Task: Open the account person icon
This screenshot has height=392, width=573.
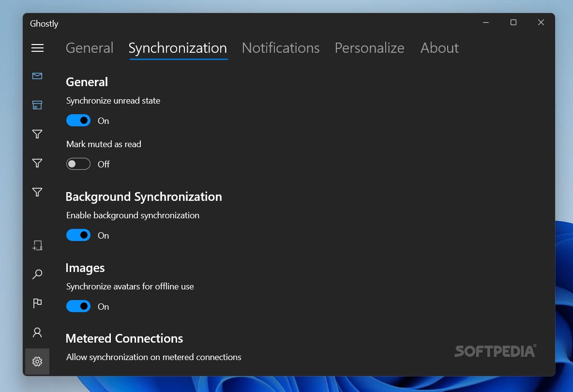Action: (x=37, y=332)
